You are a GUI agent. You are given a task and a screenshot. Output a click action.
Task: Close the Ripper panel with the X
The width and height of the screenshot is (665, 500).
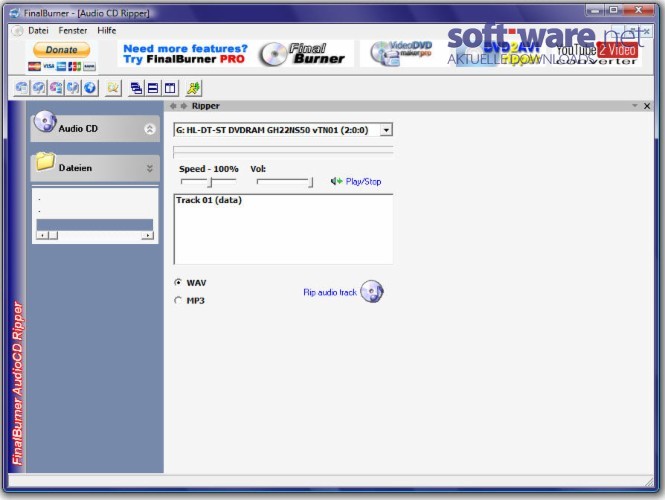[647, 106]
